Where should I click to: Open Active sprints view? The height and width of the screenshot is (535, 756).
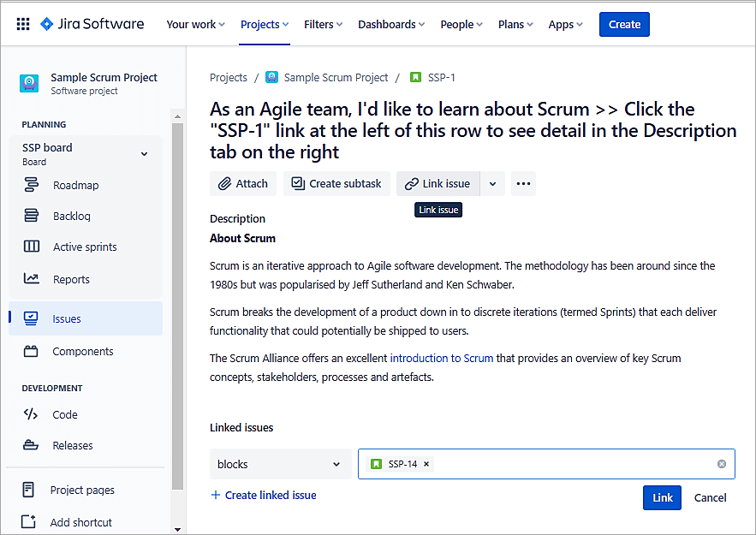[x=85, y=247]
